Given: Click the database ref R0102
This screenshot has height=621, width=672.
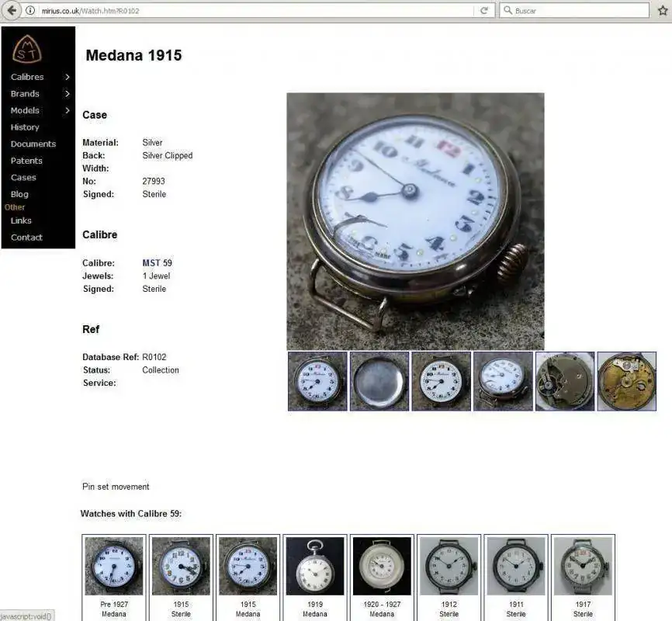Looking at the screenshot, I should 154,357.
